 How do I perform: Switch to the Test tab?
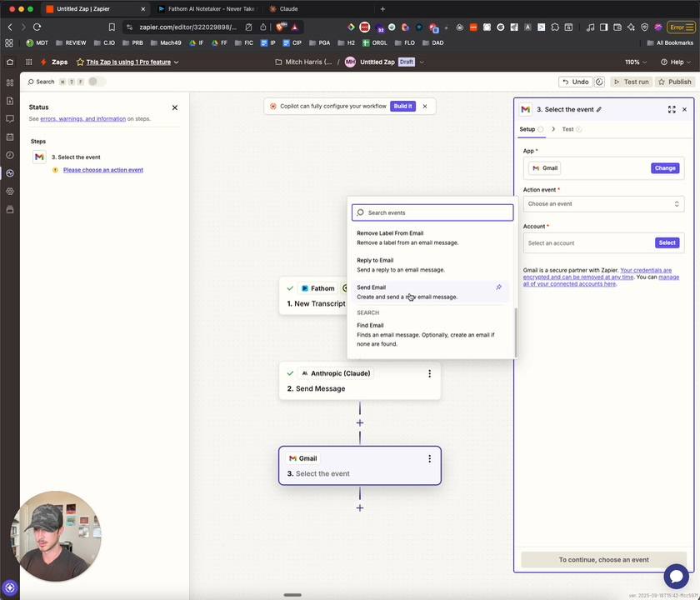pyautogui.click(x=572, y=129)
